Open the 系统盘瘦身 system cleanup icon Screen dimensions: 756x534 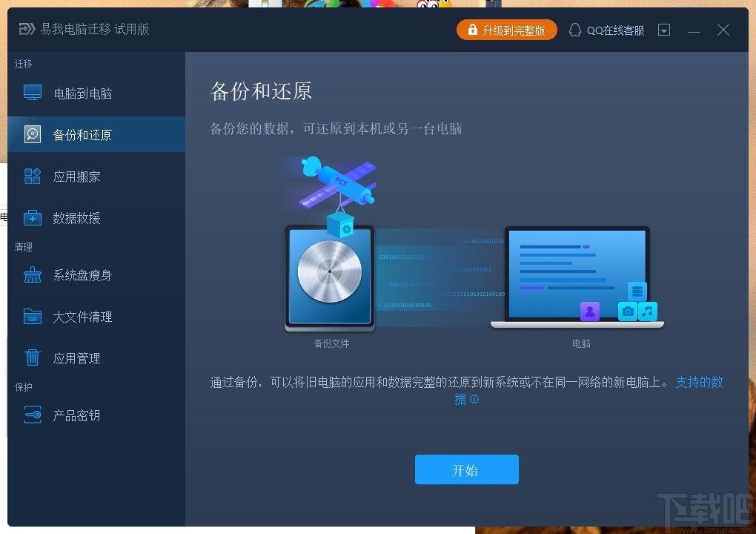click(33, 274)
